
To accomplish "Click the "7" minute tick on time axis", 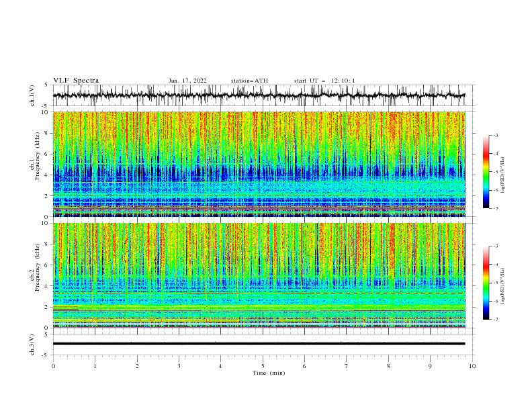I will pyautogui.click(x=347, y=366).
